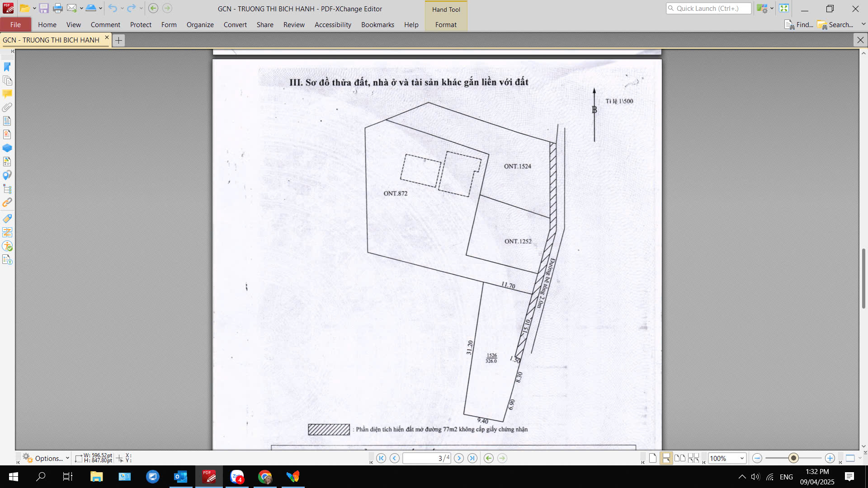Image resolution: width=868 pixels, height=488 pixels.
Task: Open the Comments pane icon in sidebar
Action: 7,94
